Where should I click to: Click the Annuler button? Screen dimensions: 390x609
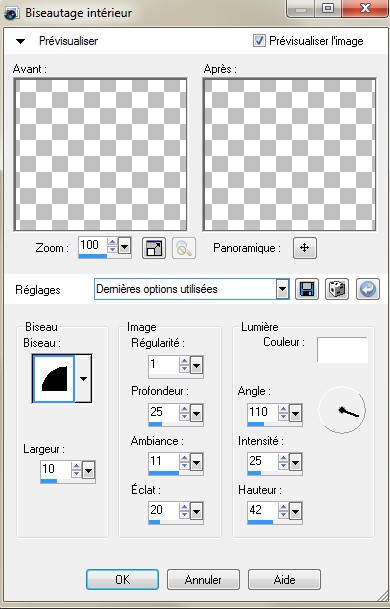pos(203,579)
